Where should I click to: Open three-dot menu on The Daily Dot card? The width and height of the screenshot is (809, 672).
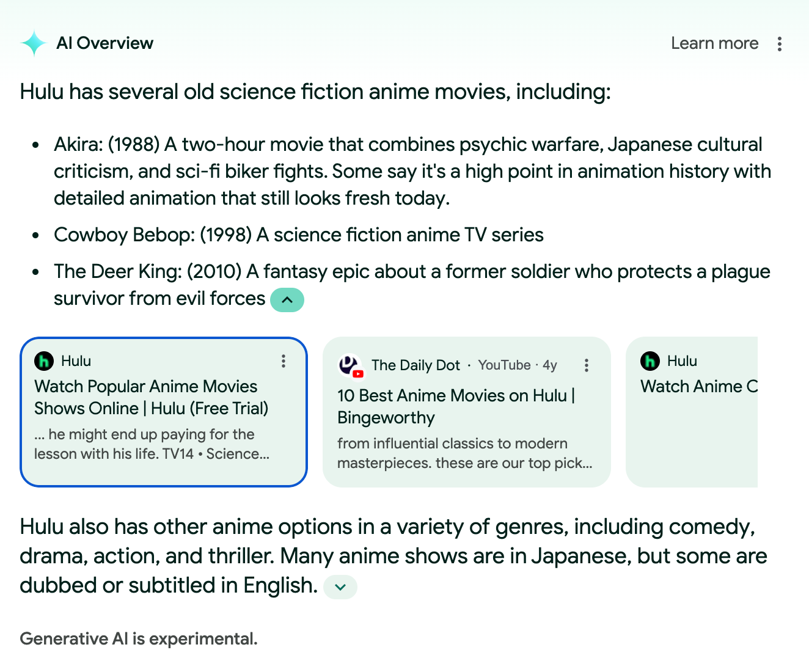tap(587, 365)
